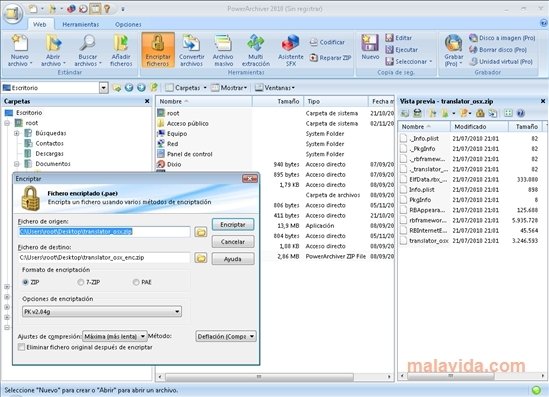Click Buscar archivos magnifier icon
The width and height of the screenshot is (549, 397).
pos(88,50)
